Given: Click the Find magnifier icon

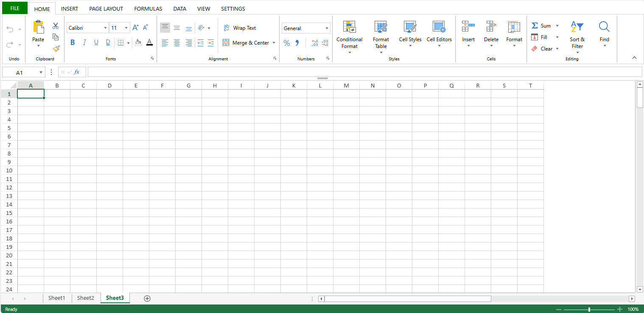Looking at the screenshot, I should click(604, 27).
